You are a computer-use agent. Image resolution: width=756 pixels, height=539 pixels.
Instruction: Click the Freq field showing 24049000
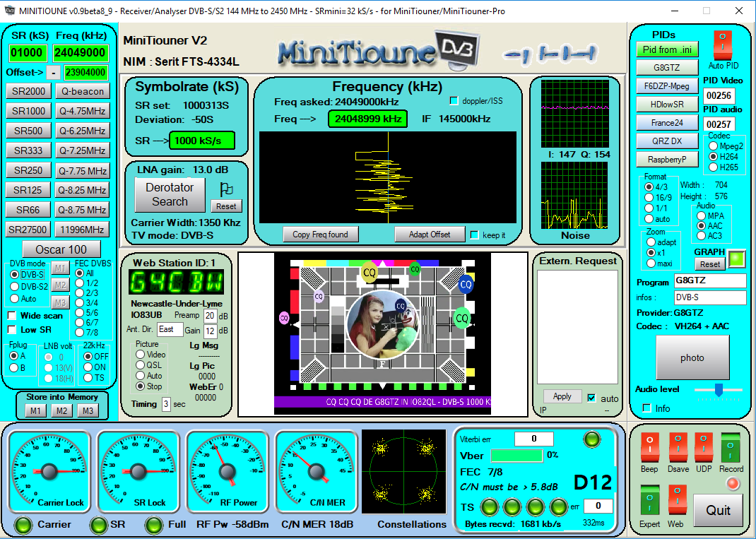pos(81,52)
